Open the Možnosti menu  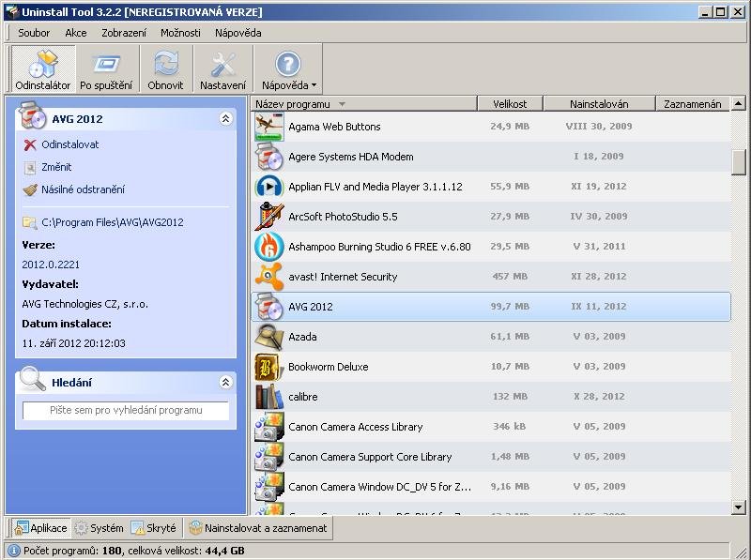tap(180, 33)
